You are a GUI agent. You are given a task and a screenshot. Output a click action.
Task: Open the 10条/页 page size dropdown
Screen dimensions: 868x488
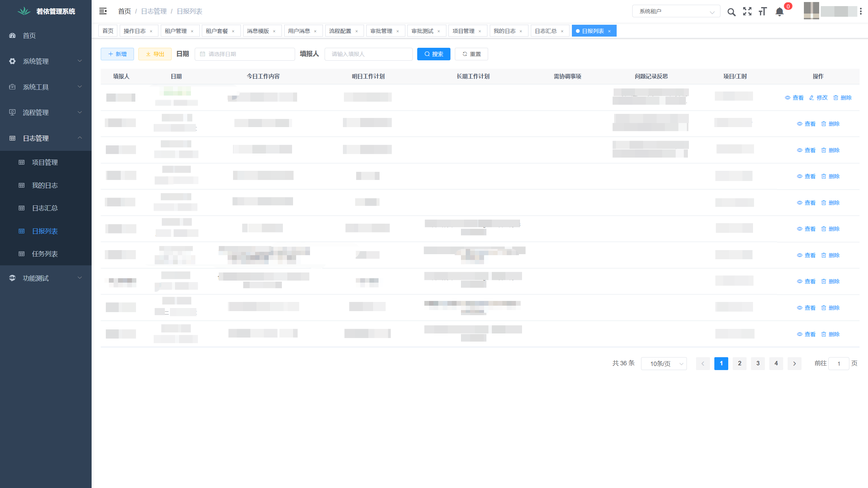tap(663, 364)
